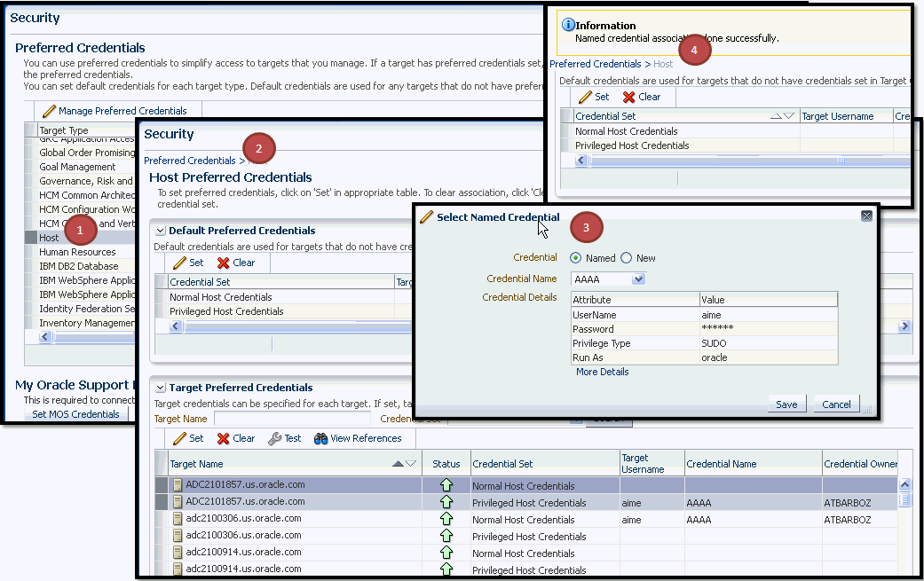Click Run As oracle value
This screenshot has height=581, width=924.
tap(715, 357)
